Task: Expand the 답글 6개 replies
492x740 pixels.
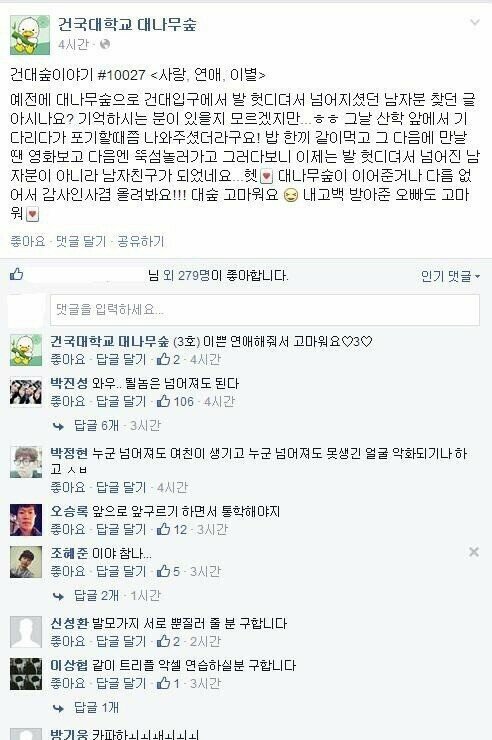Action: tap(96, 426)
